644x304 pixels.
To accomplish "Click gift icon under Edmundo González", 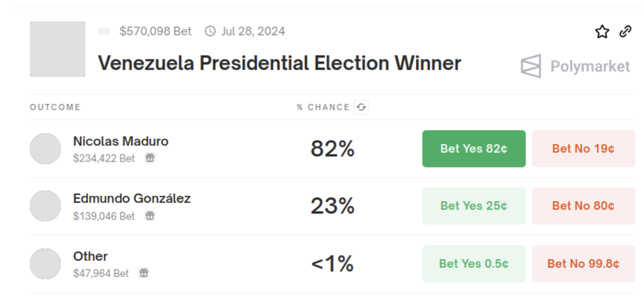I will click(x=150, y=216).
